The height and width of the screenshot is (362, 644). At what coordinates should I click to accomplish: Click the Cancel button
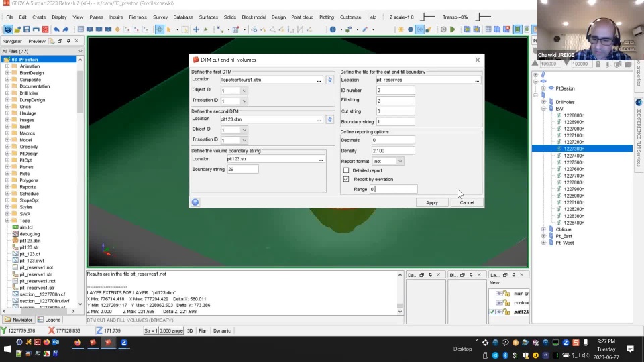click(x=467, y=202)
